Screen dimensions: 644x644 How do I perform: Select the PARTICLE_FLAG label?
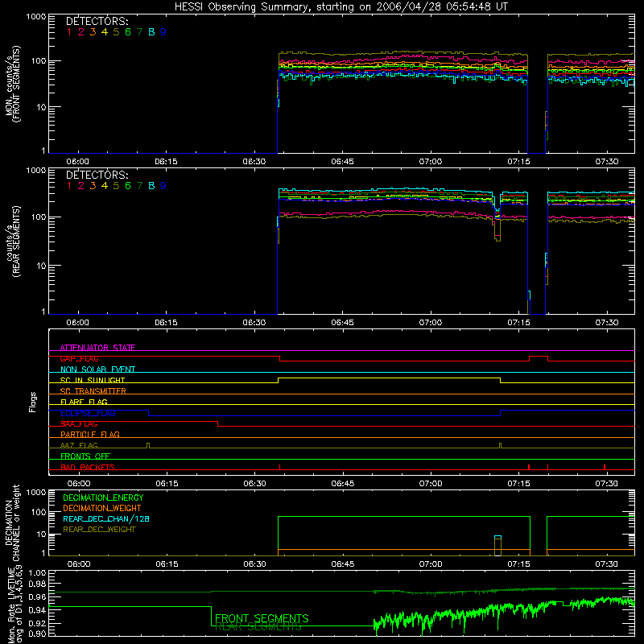90,434
